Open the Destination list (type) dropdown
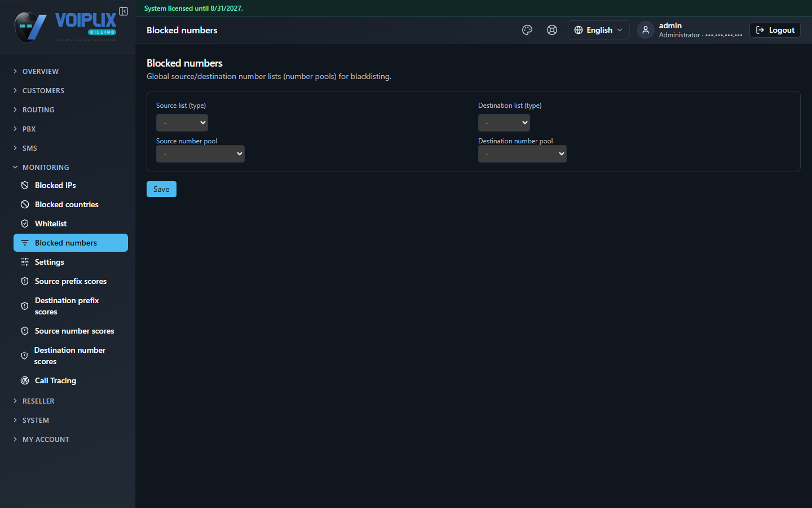 504,122
